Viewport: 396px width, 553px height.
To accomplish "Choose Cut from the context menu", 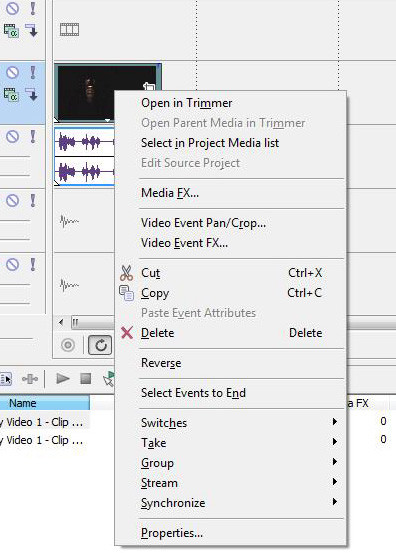I will 231,273.
